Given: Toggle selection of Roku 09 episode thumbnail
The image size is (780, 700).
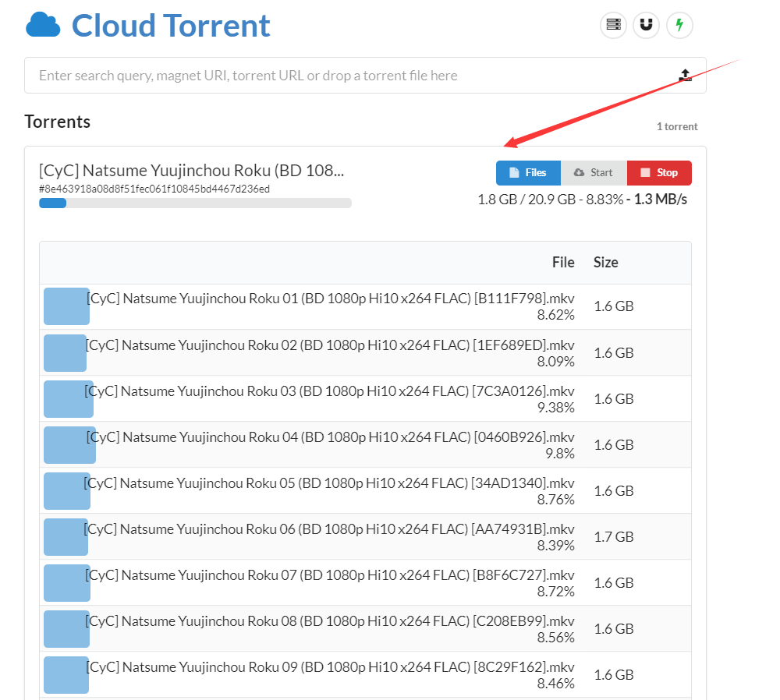Looking at the screenshot, I should [66, 675].
